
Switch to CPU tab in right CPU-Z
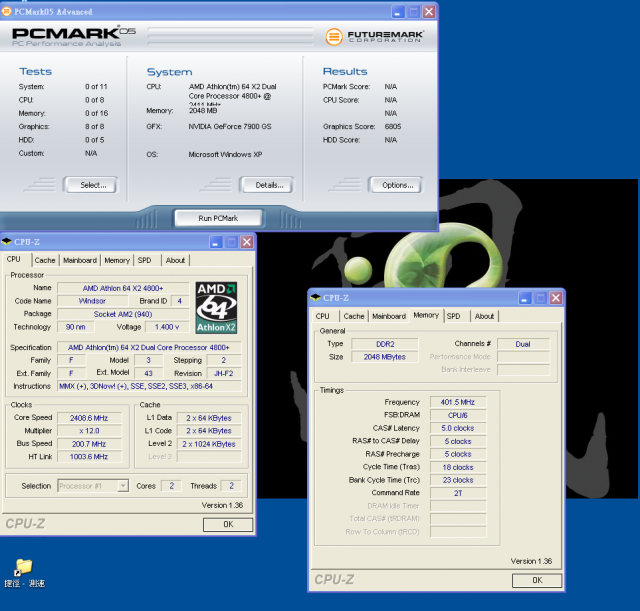point(322,316)
